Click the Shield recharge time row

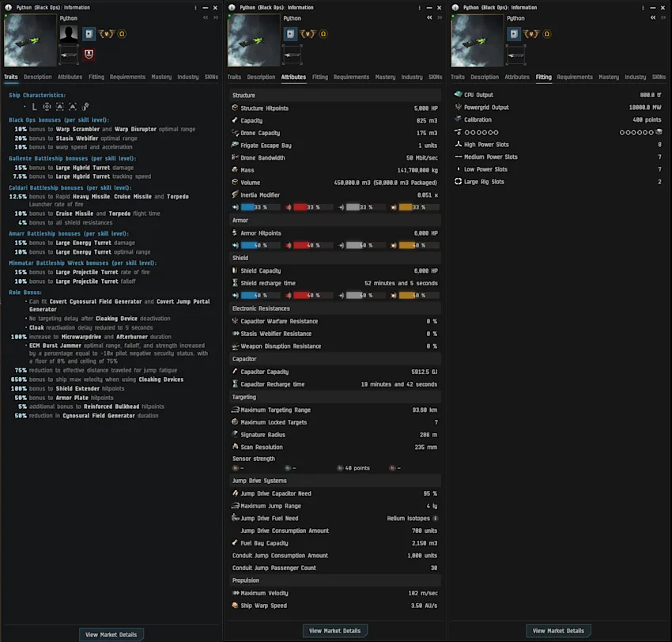click(334, 283)
